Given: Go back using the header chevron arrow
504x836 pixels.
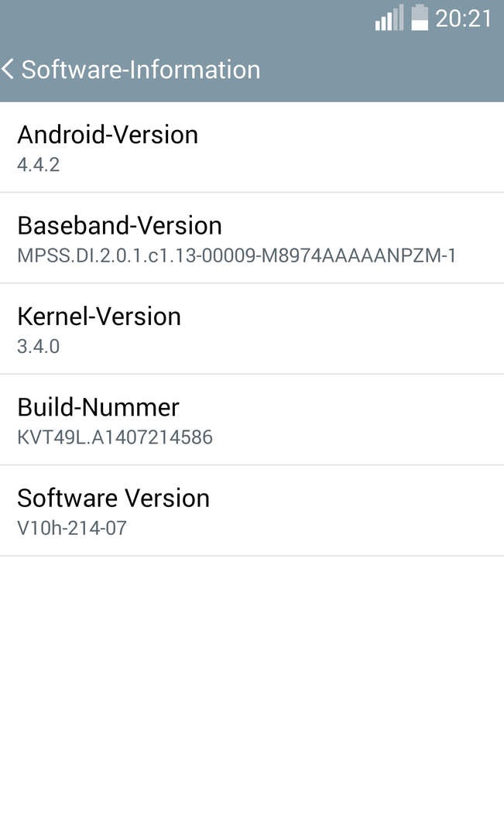Looking at the screenshot, I should tap(8, 70).
